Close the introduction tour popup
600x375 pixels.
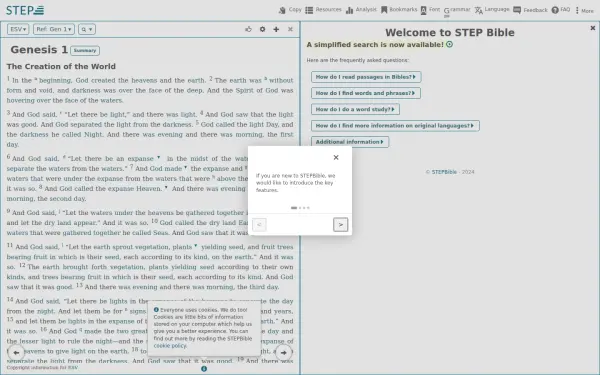point(336,157)
